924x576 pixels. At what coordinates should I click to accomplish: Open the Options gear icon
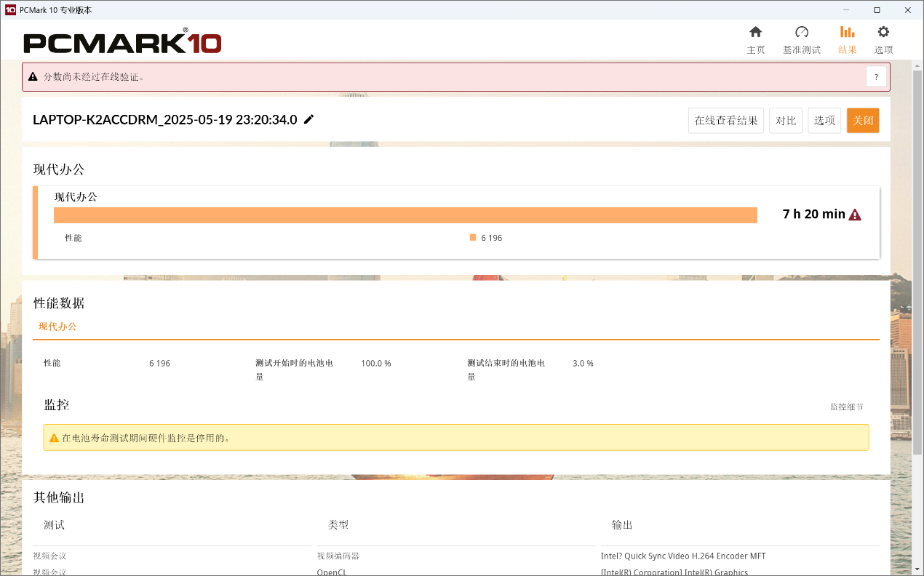click(x=883, y=33)
